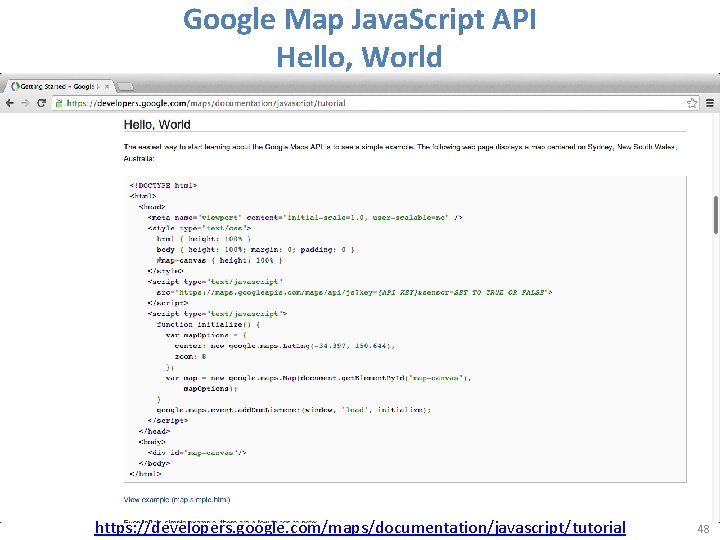Viewport: 720px width, 540px height.
Task: Click the body height margin padding style line
Action: point(255,250)
